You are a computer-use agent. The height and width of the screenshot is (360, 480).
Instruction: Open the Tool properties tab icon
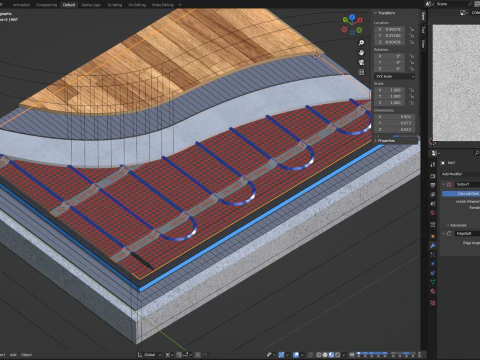pos(433,164)
